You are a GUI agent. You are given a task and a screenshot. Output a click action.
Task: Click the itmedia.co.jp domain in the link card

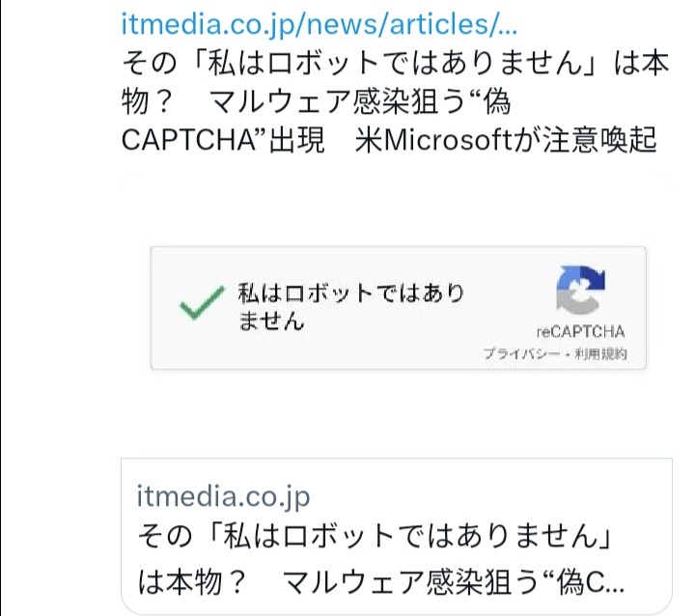[x=224, y=496]
